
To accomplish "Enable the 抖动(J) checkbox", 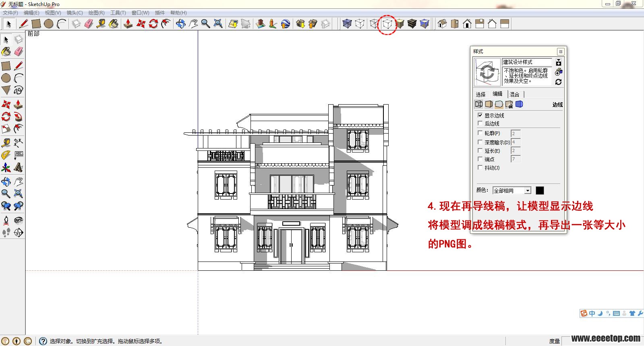I will click(480, 167).
